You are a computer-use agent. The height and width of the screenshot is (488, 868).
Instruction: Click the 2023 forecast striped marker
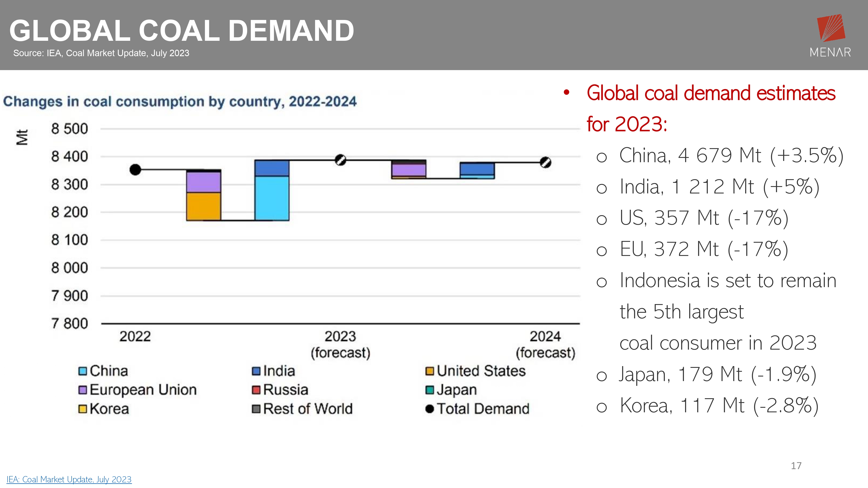[340, 160]
